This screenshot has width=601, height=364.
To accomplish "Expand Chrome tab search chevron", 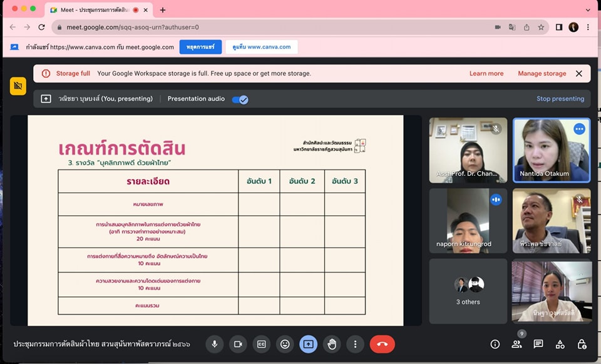I will tap(588, 10).
